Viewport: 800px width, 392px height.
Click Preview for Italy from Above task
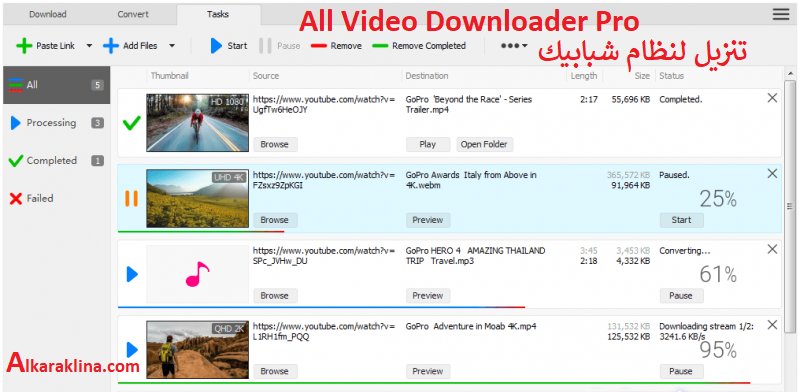428,220
